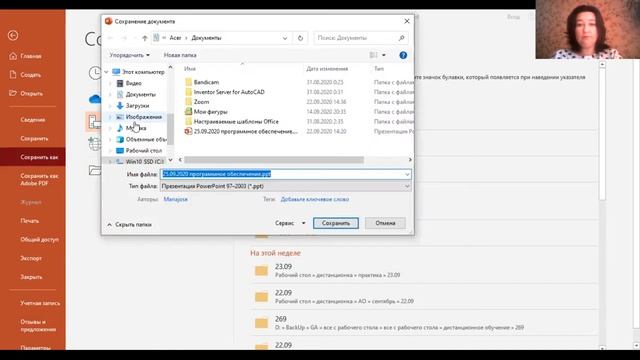The width and height of the screenshot is (640, 360).
Task: Select Документы in the navigation tree
Action: (x=140, y=94)
